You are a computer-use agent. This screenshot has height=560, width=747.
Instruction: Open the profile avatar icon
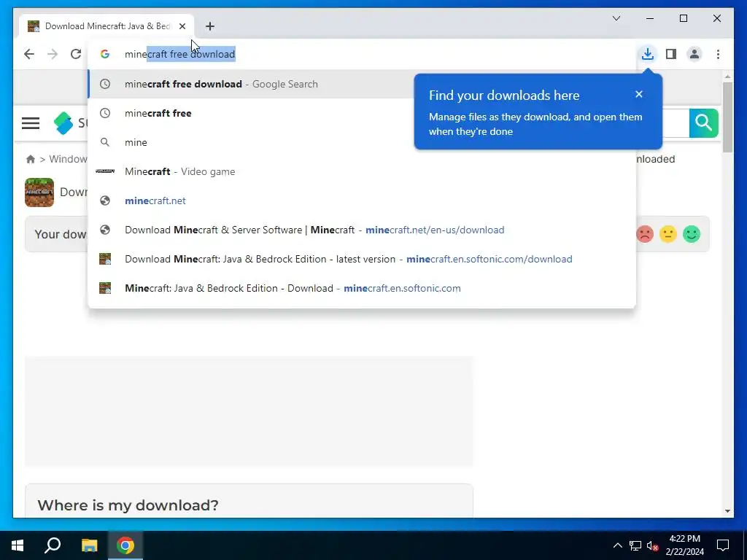[x=694, y=54]
